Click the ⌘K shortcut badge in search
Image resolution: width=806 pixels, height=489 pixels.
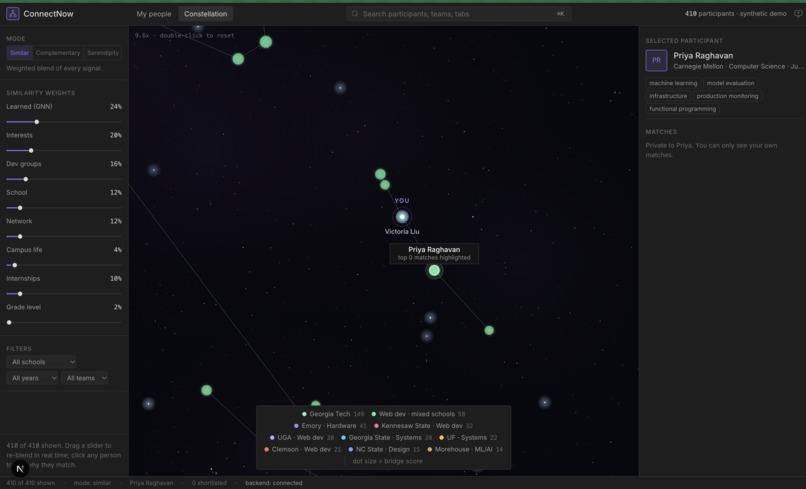pyautogui.click(x=560, y=14)
